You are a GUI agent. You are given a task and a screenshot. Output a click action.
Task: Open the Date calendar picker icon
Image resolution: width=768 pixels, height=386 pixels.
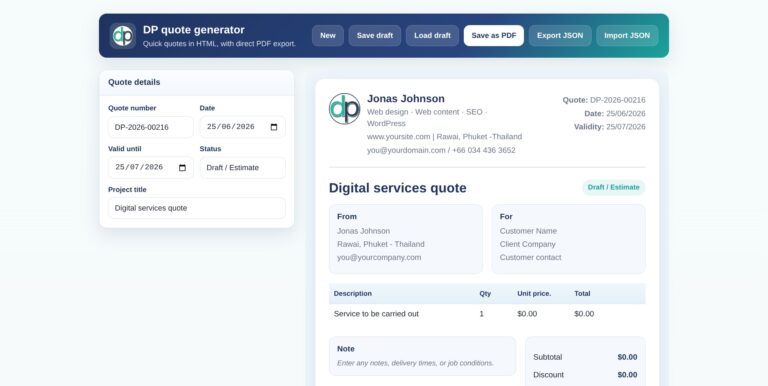(x=274, y=127)
